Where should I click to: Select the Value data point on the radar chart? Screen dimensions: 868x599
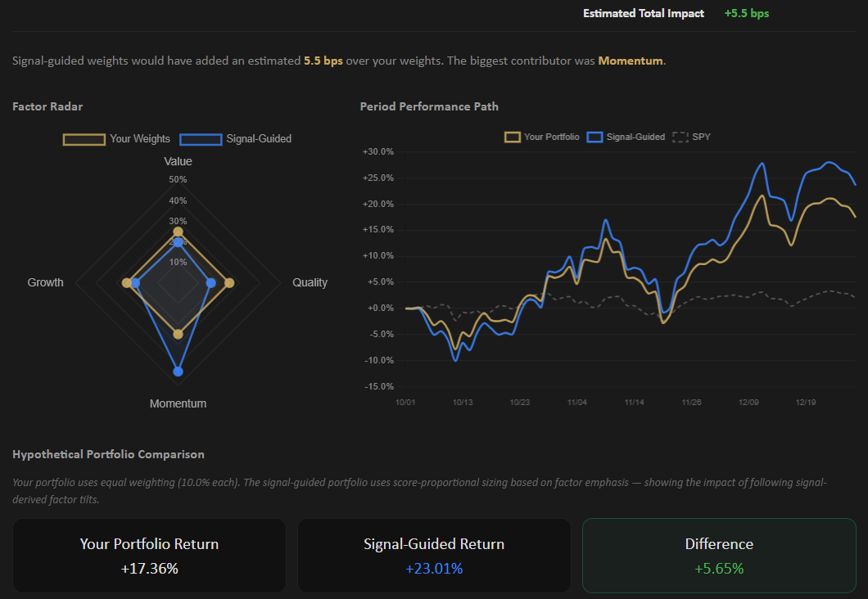pyautogui.click(x=178, y=232)
